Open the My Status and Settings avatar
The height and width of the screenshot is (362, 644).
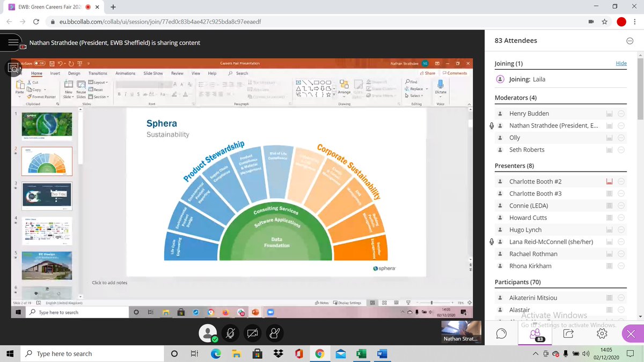207,333
